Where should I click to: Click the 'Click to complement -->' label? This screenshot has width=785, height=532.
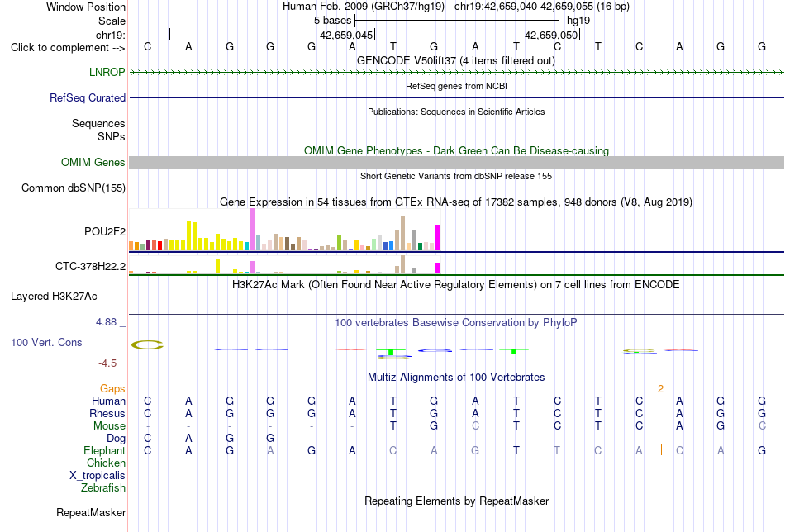point(68,48)
